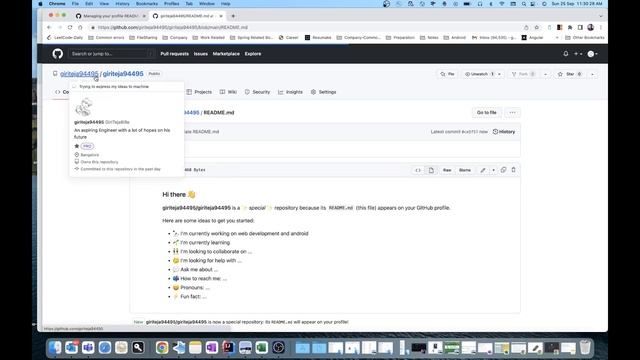The image size is (640, 360).
Task: Expand the Unwatch dropdown caret
Action: pyautogui.click(x=499, y=74)
